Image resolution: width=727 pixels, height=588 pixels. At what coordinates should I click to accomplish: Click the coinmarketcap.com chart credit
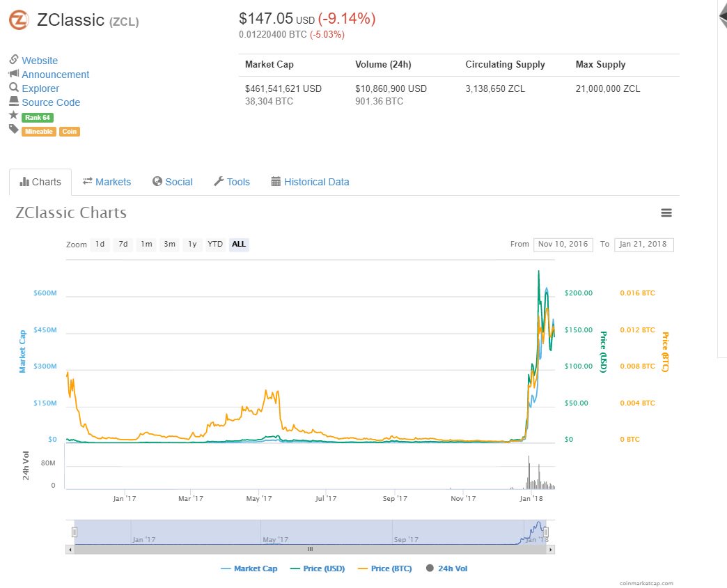(646, 583)
